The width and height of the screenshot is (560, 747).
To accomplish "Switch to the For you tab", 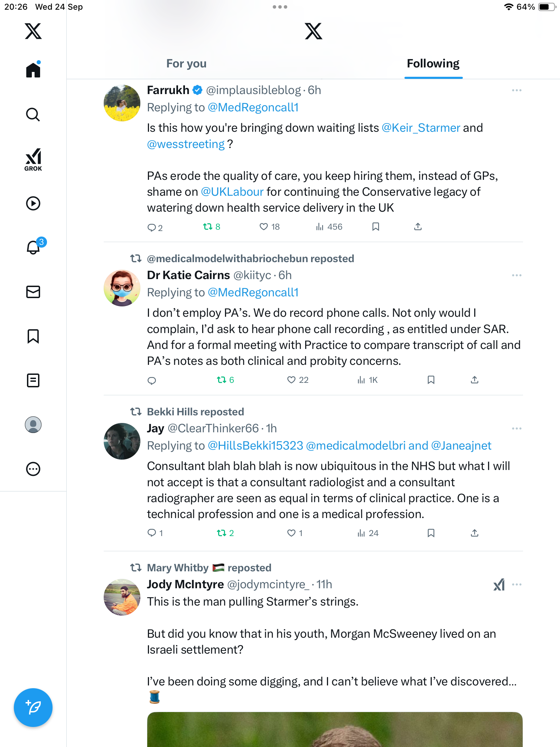I will [186, 64].
